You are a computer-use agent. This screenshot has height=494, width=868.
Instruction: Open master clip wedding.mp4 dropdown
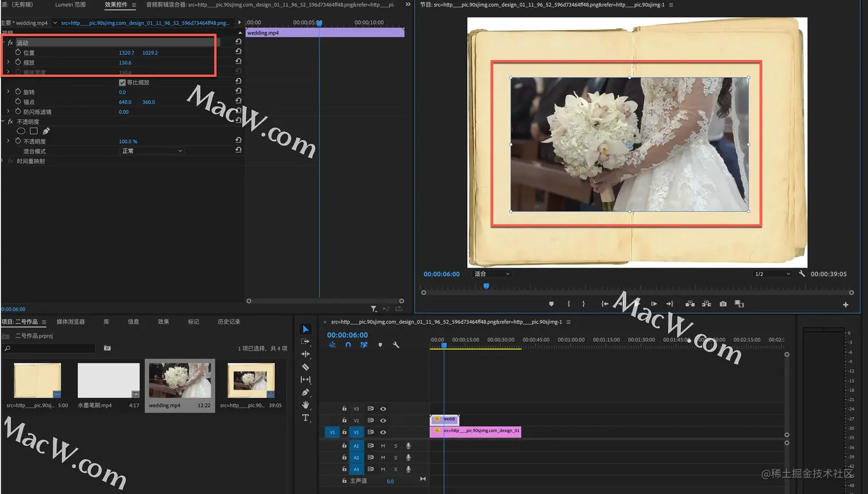click(55, 23)
